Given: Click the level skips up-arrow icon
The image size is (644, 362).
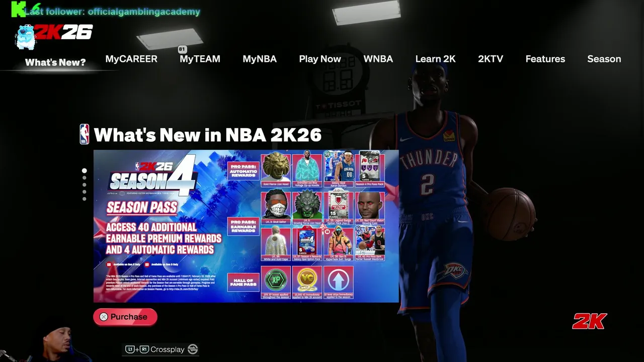Looking at the screenshot, I should 339,280.
